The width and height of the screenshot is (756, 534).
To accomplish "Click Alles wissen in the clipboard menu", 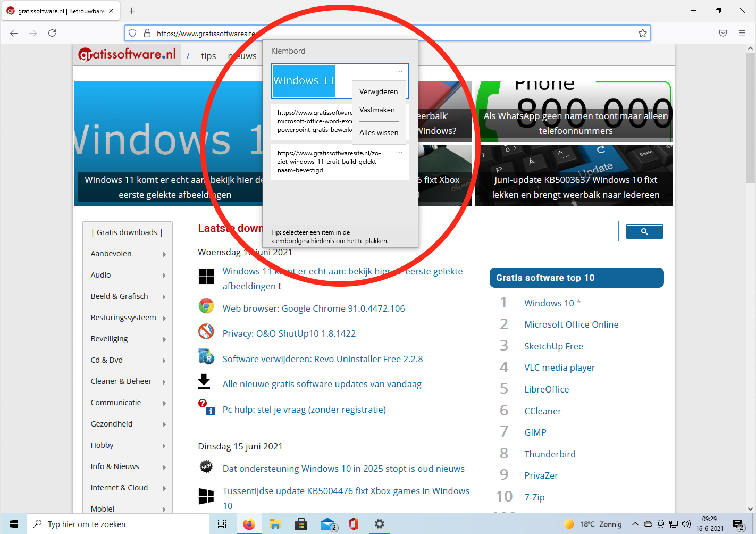I will pyautogui.click(x=379, y=132).
